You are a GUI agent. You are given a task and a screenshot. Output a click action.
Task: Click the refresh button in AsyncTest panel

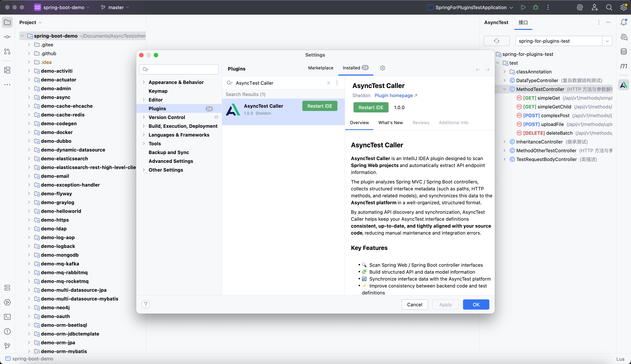point(496,41)
